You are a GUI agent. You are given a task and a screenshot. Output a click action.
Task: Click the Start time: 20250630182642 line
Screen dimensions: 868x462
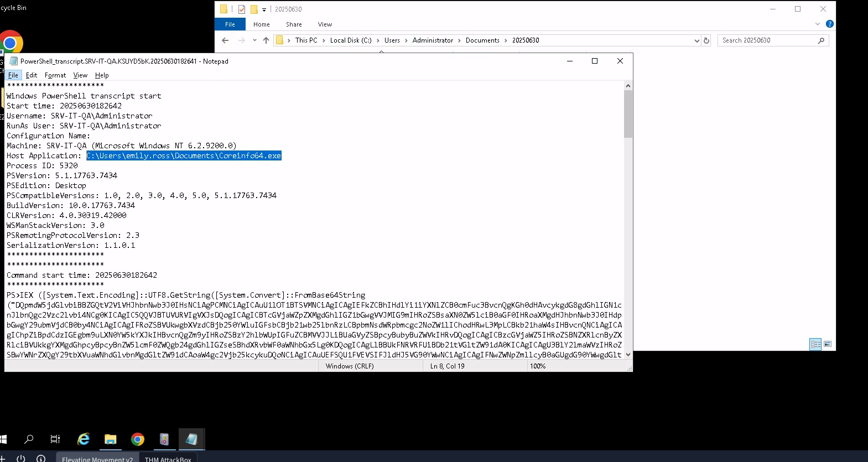[x=64, y=106]
